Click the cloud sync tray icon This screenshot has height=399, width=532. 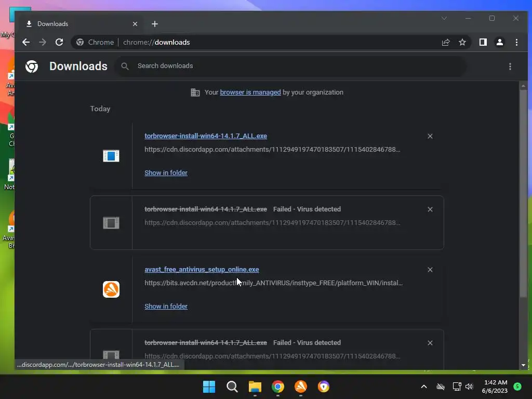(441, 387)
